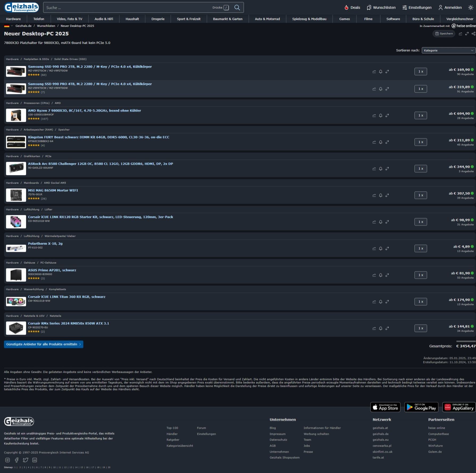This screenshot has width=476, height=473.
Task: Open the Vergleichsrechner menu item
Action: 460,19
